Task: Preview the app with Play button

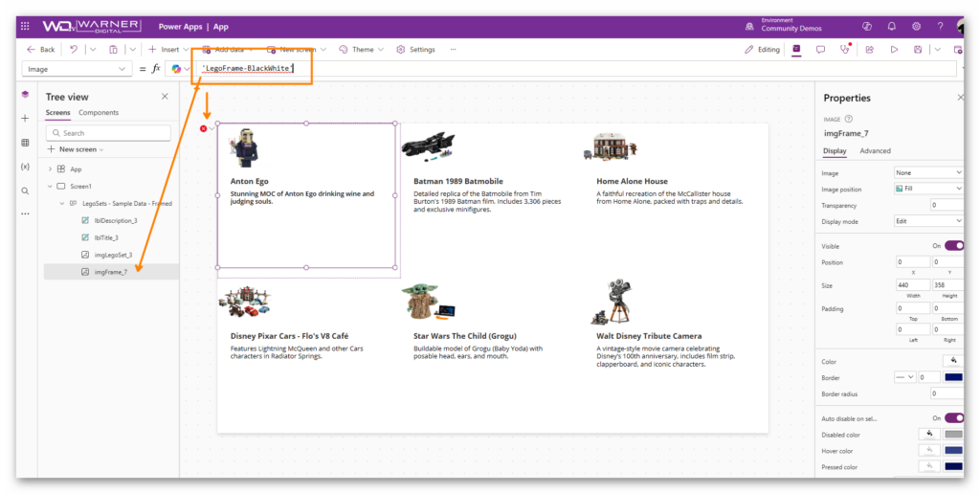Action: pos(894,50)
